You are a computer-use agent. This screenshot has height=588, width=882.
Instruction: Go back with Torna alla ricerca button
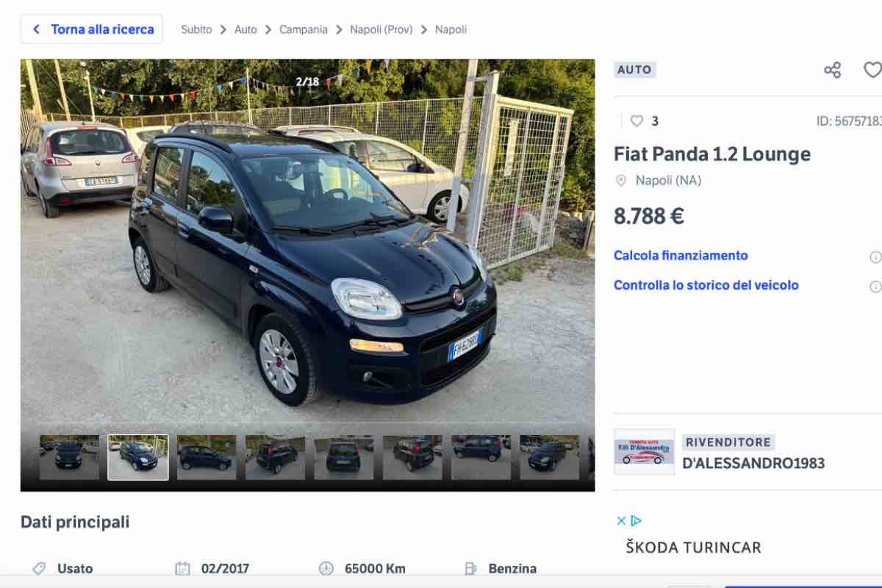[92, 29]
